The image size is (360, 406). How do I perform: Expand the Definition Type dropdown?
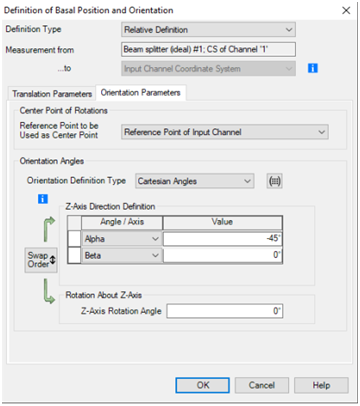[208, 30]
